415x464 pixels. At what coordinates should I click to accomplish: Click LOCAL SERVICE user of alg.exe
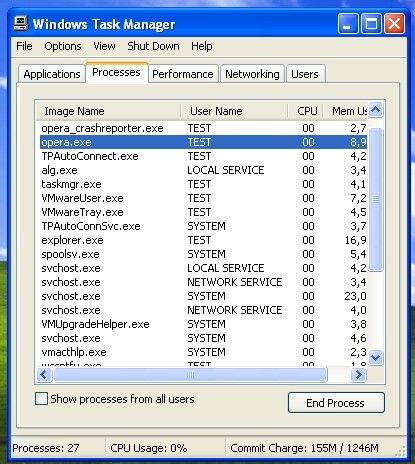tap(226, 170)
